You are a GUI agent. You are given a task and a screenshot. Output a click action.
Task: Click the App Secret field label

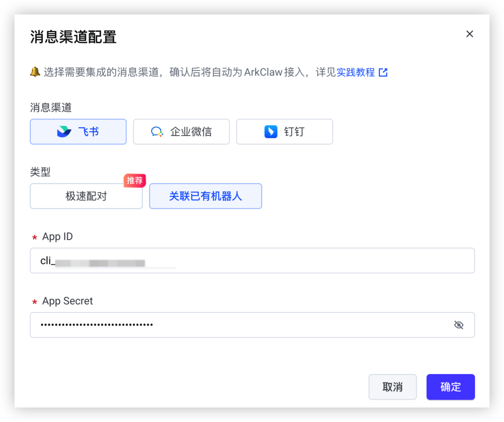pyautogui.click(x=68, y=301)
